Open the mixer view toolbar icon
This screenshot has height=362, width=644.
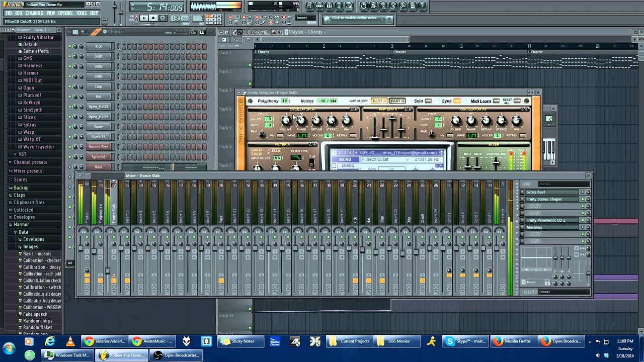[x=349, y=6]
